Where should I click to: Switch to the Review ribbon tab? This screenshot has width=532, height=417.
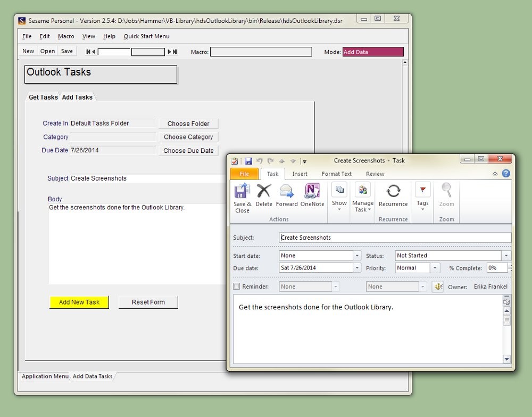pos(375,174)
